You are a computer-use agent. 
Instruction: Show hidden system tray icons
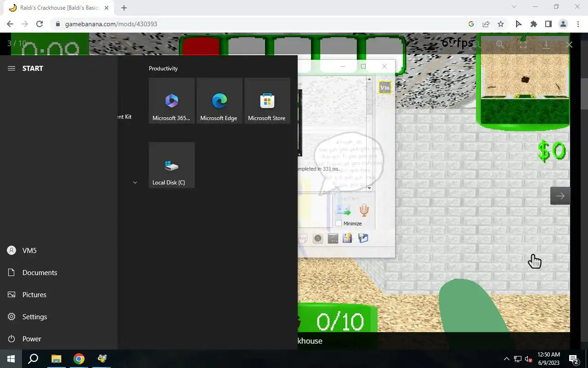[x=506, y=359]
